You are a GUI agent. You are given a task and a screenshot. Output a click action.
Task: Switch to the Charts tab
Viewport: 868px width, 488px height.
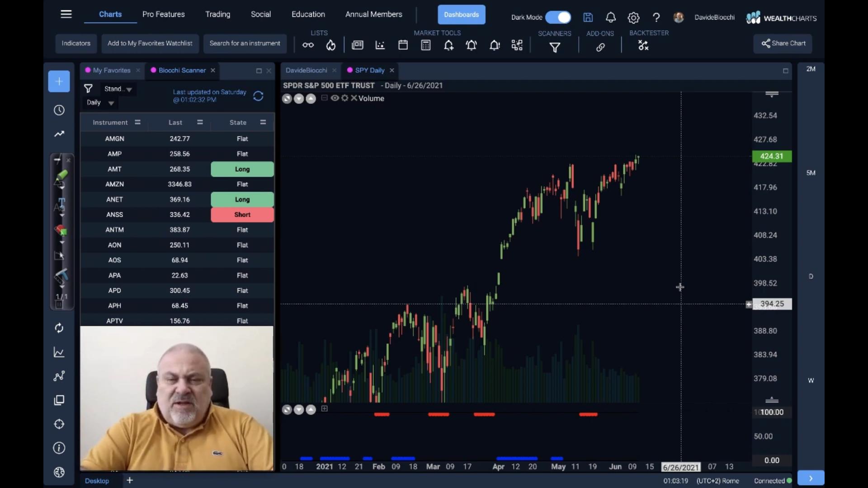[x=110, y=14]
